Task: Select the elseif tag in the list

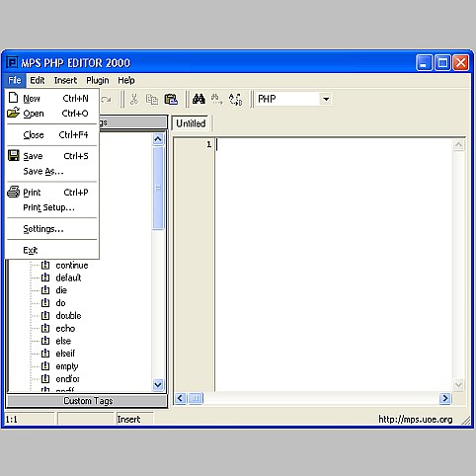Action: point(65,354)
